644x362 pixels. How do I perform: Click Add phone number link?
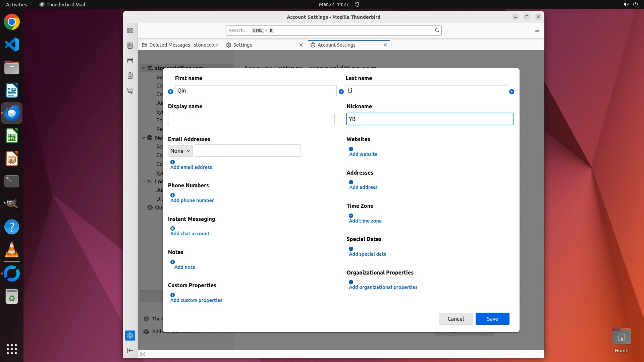click(192, 200)
